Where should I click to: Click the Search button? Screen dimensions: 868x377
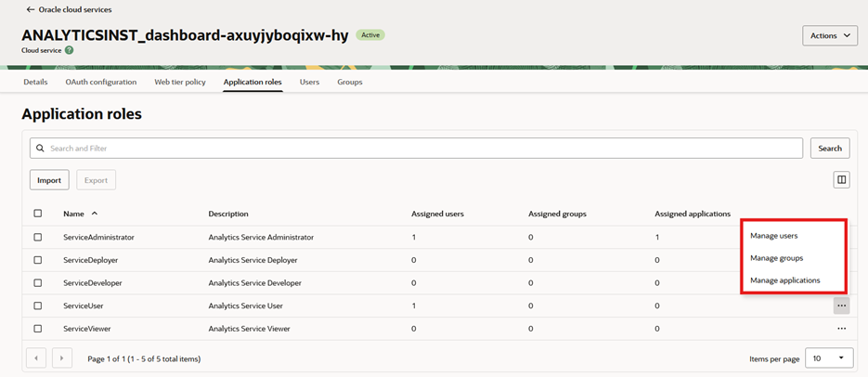830,149
